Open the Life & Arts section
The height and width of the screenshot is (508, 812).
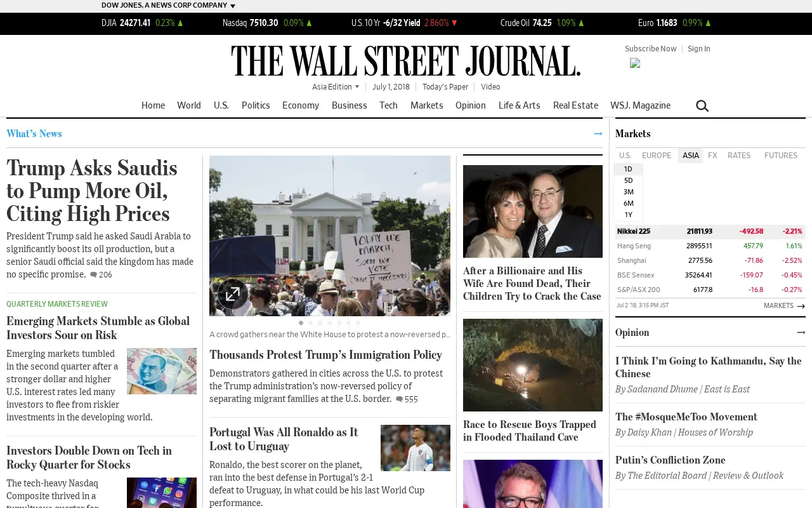(x=520, y=105)
